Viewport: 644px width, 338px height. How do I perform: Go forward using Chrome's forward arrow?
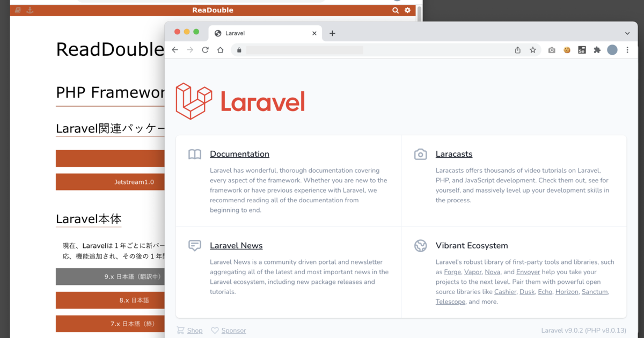coord(190,50)
